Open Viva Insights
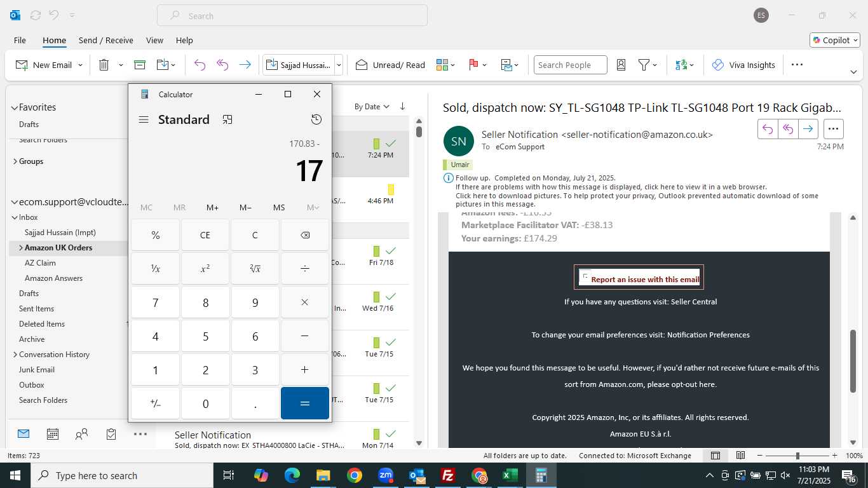868x488 pixels. click(x=743, y=65)
